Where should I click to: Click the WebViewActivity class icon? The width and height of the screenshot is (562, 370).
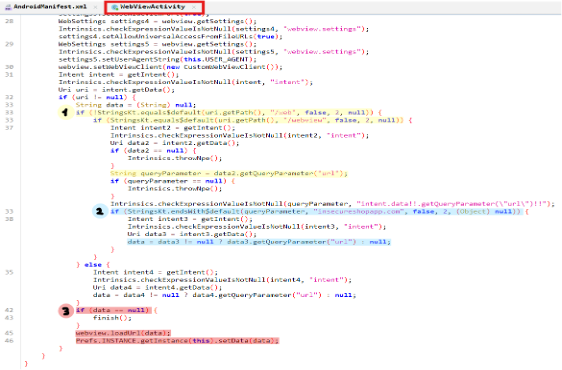click(115, 7)
